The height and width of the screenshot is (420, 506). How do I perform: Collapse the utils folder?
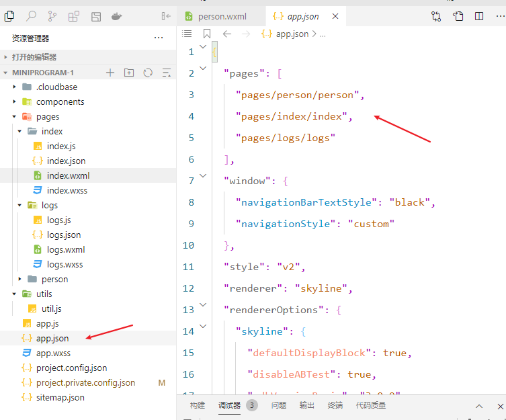14,294
